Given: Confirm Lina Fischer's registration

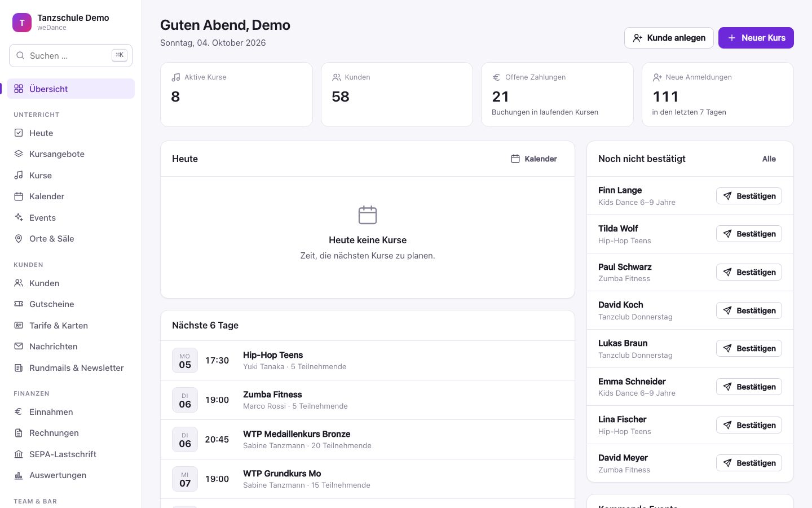Looking at the screenshot, I should (x=749, y=425).
